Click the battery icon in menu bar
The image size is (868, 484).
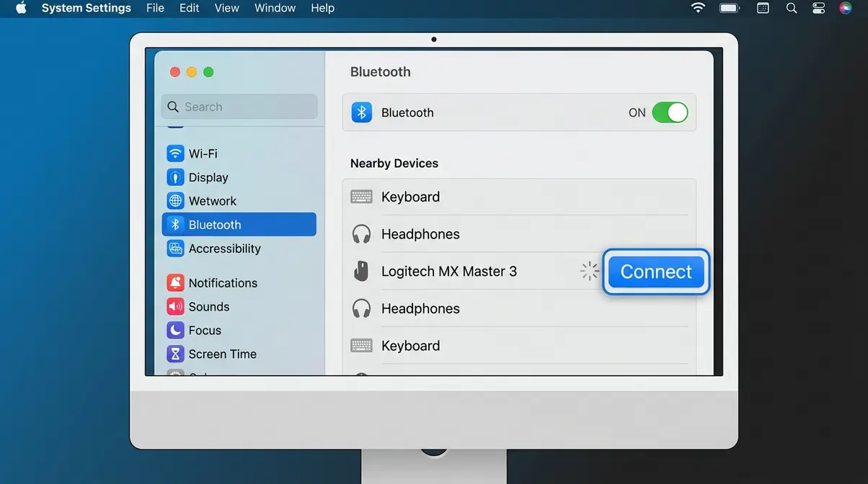pos(730,8)
